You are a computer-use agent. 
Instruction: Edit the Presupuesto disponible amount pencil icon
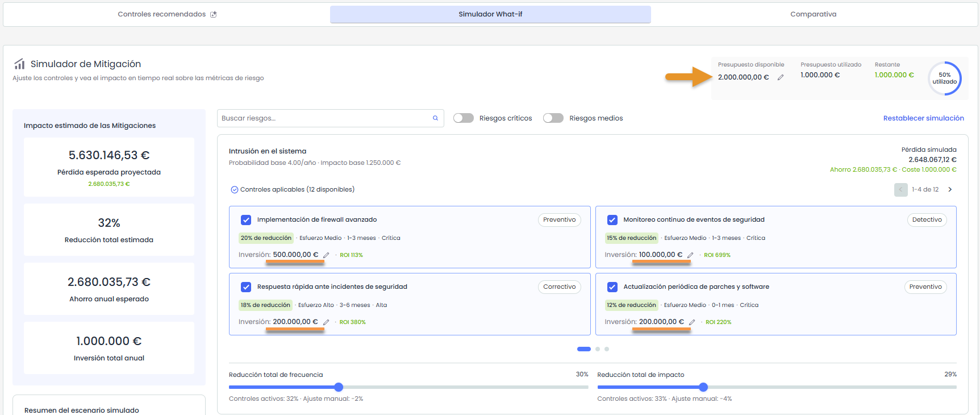coord(781,77)
